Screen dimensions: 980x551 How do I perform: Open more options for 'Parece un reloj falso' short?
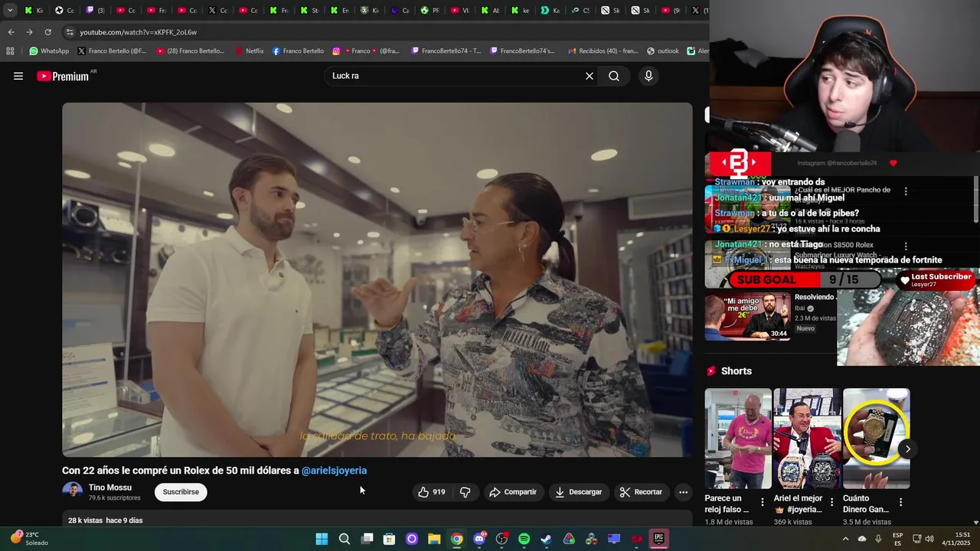[x=762, y=503]
